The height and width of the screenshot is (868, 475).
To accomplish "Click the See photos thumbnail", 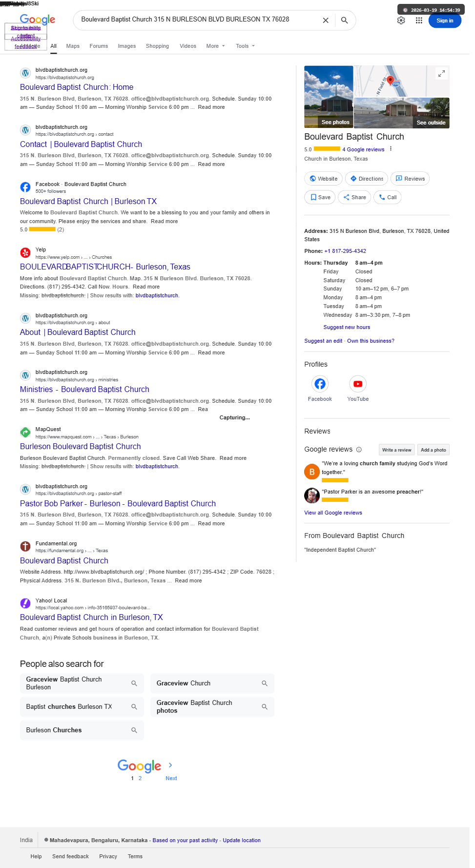I will [329, 97].
